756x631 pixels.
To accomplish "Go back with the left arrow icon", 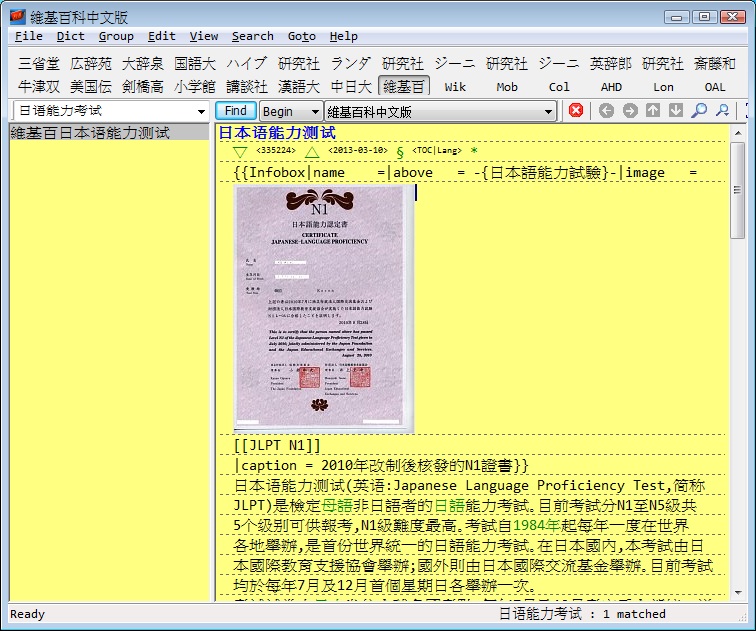I will coord(606,110).
